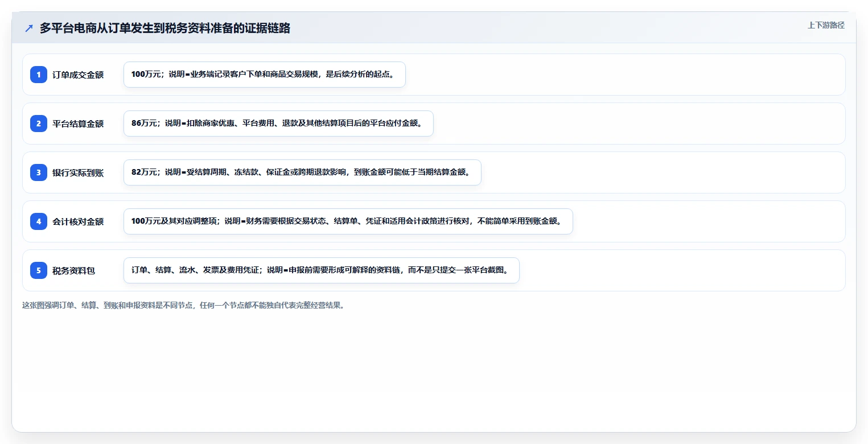Click the box starting 订单、结算、流水、发票及费用凭证
This screenshot has width=868, height=444.
[x=322, y=270]
